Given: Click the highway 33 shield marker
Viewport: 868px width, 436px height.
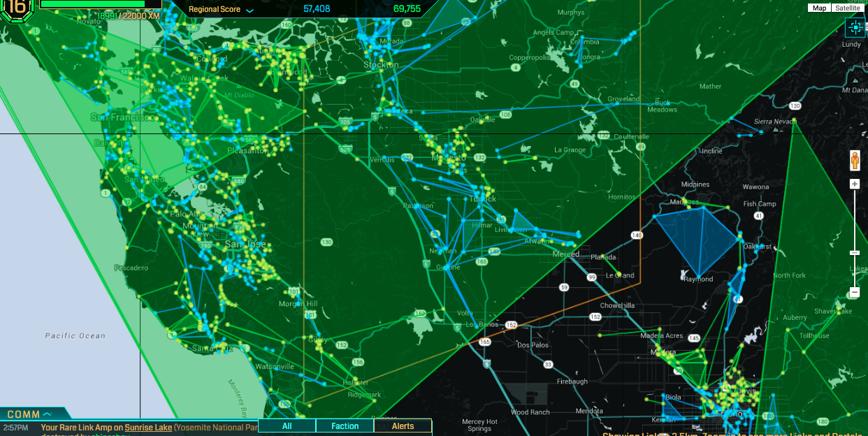Looking at the screenshot, I should point(548,365).
